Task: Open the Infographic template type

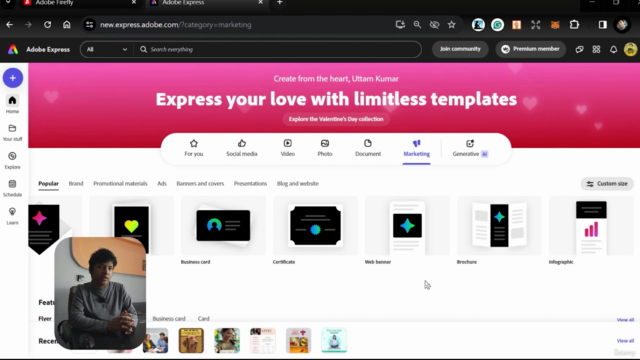Action: (591, 231)
